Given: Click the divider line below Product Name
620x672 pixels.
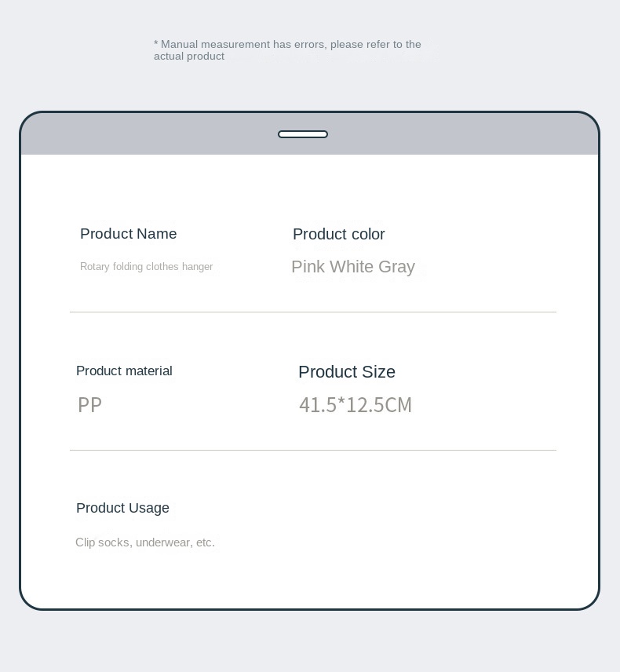Looking at the screenshot, I should point(312,312).
